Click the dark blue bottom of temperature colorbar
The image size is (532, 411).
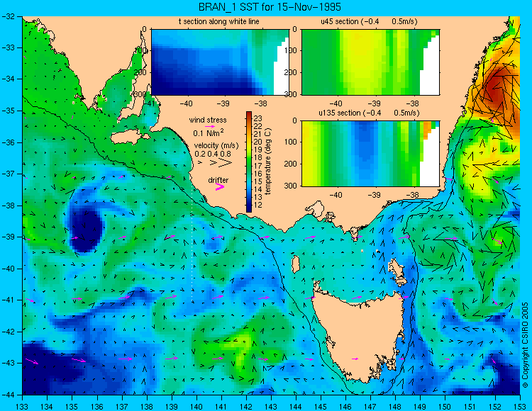(x=249, y=208)
